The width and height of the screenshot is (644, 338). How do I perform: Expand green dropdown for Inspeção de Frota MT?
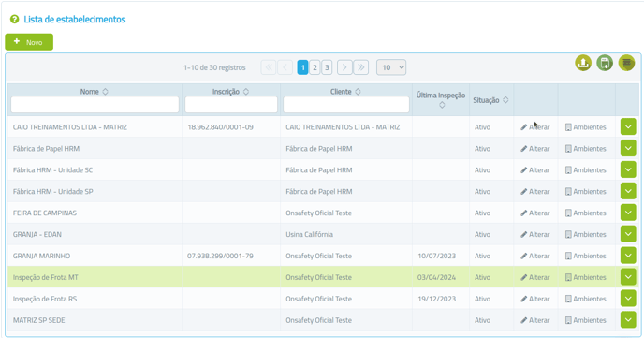[628, 277]
